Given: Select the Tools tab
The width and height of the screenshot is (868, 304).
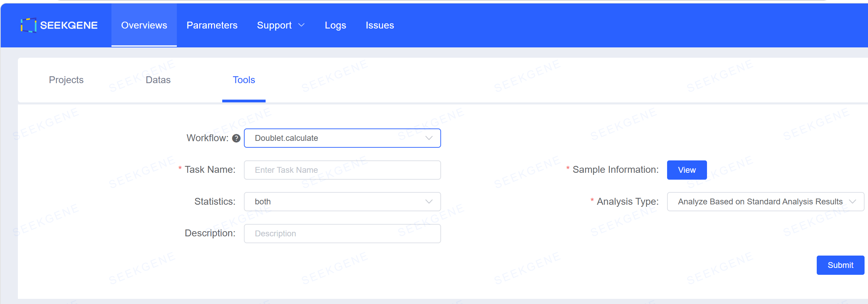Looking at the screenshot, I should coord(244,80).
